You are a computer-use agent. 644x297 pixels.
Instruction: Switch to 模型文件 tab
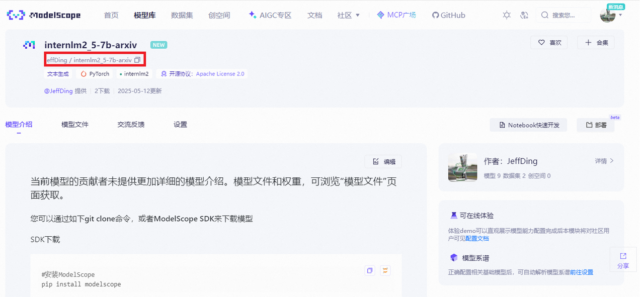[x=75, y=124]
